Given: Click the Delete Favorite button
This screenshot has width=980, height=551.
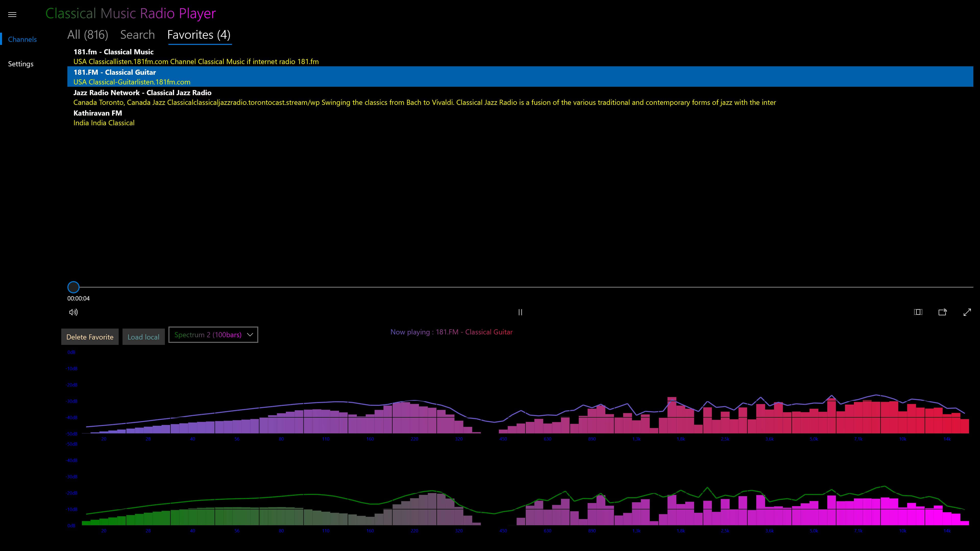Looking at the screenshot, I should pos(90,337).
